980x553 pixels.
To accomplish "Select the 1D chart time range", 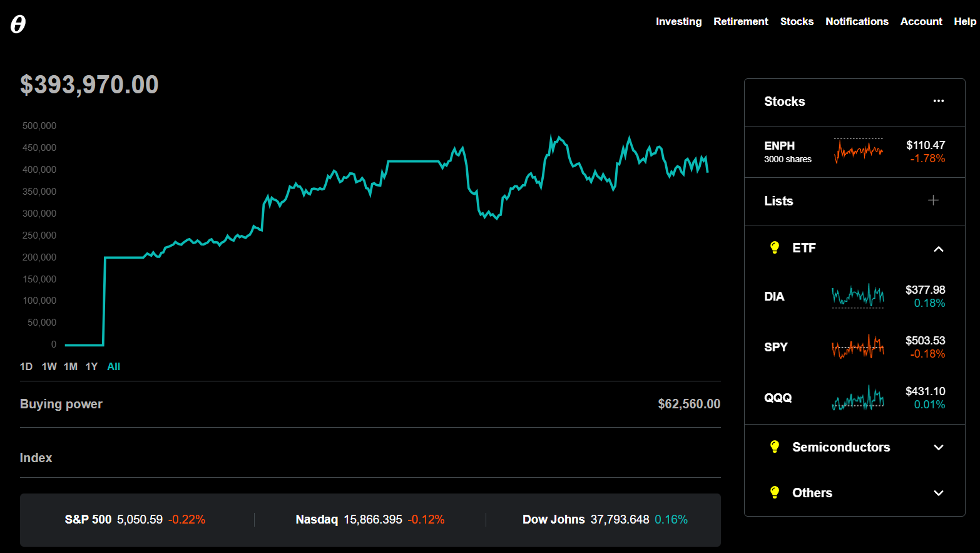I will click(x=26, y=366).
